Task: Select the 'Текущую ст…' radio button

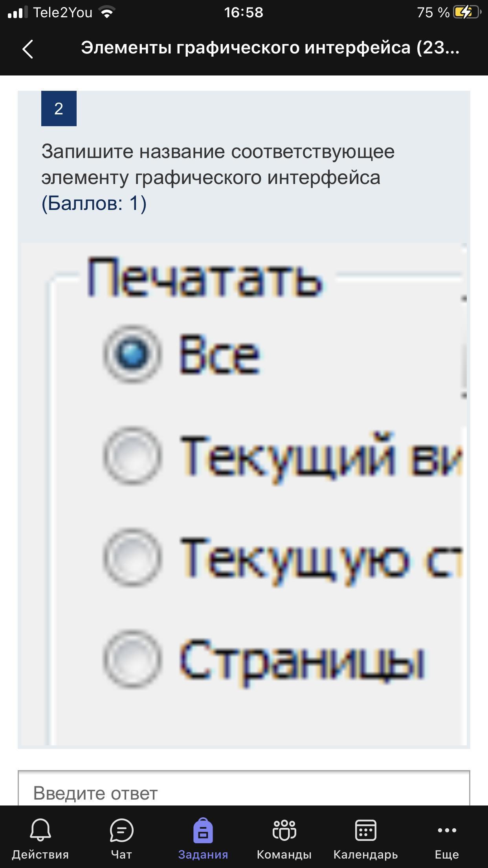Action: click(132, 557)
